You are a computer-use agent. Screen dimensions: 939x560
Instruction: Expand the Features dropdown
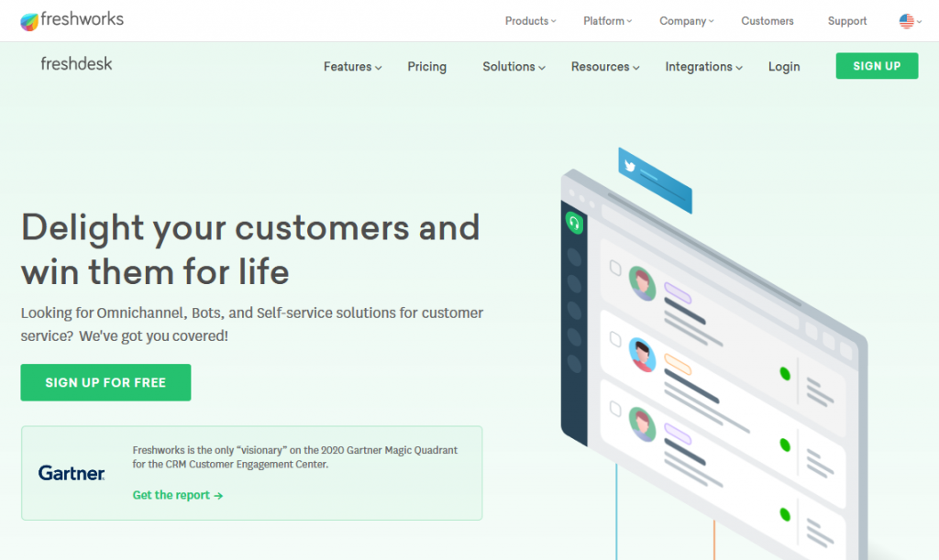point(353,66)
